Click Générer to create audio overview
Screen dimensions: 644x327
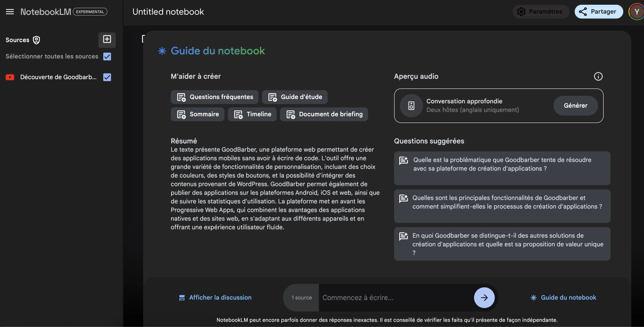[x=576, y=106]
